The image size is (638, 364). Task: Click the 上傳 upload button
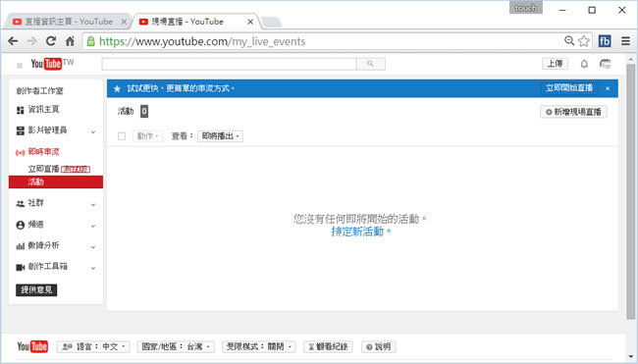[x=555, y=64]
